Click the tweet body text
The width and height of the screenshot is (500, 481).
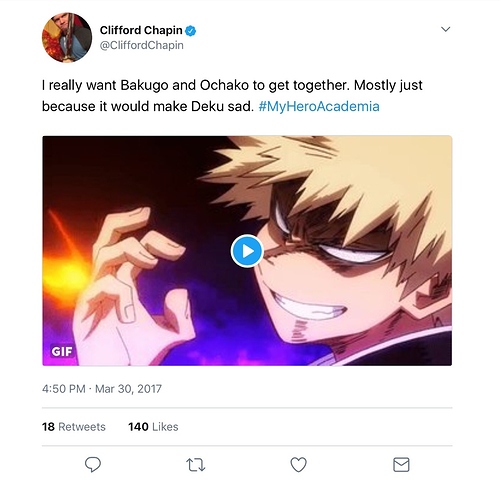pos(232,96)
